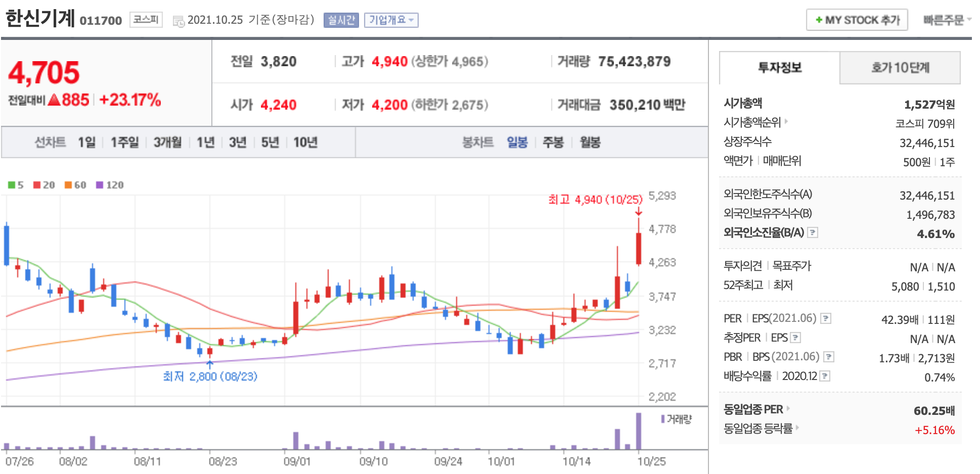The width and height of the screenshot is (980, 474).
Task: Click the 실시간 badge
Action: pyautogui.click(x=341, y=20)
